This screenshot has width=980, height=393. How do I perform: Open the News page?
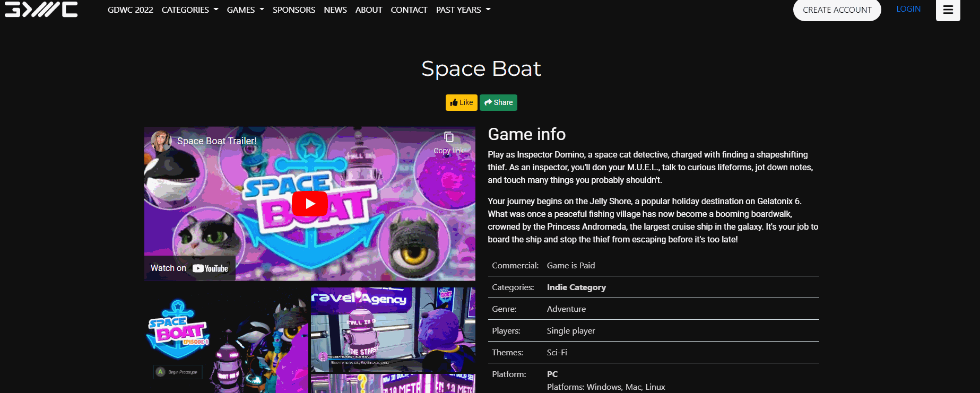[x=335, y=10]
